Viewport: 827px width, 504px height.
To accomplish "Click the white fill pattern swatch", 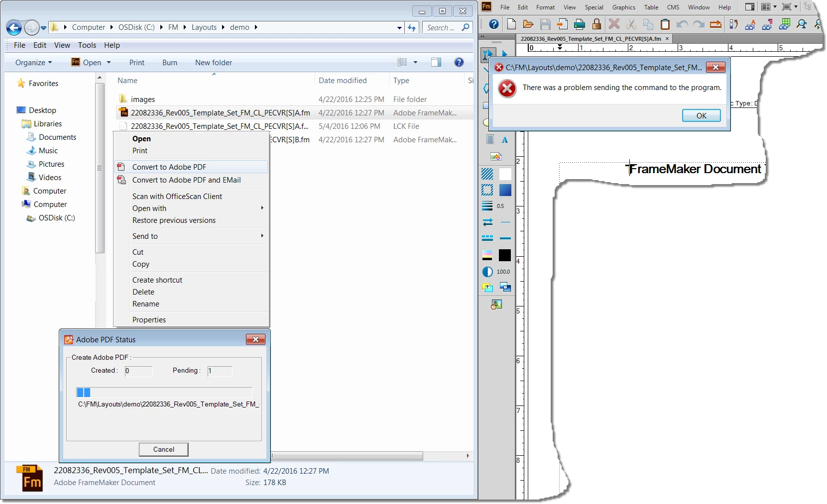I will click(x=505, y=174).
